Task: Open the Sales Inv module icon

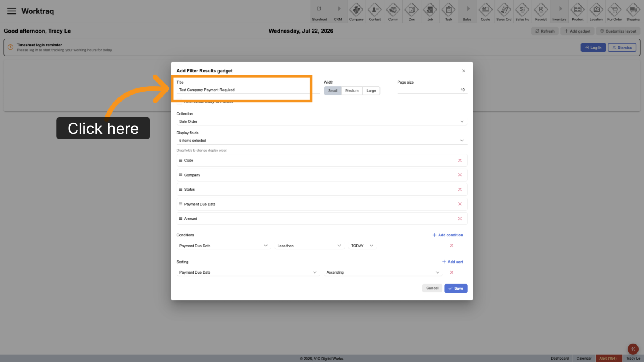Action: click(x=522, y=11)
